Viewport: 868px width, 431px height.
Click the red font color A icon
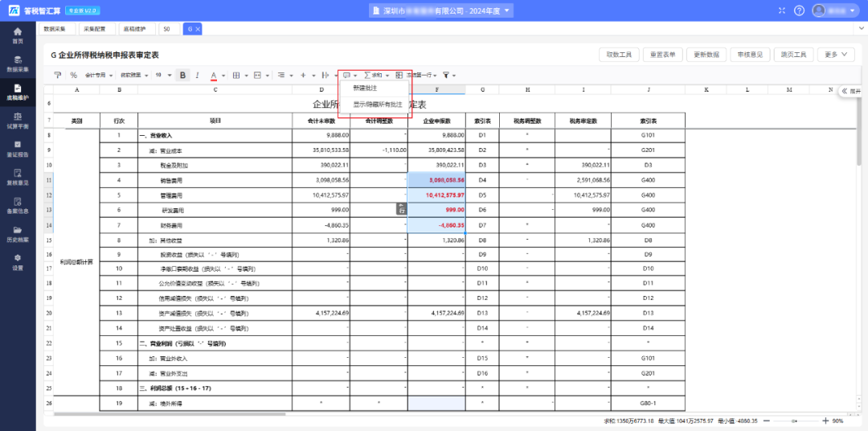click(214, 76)
